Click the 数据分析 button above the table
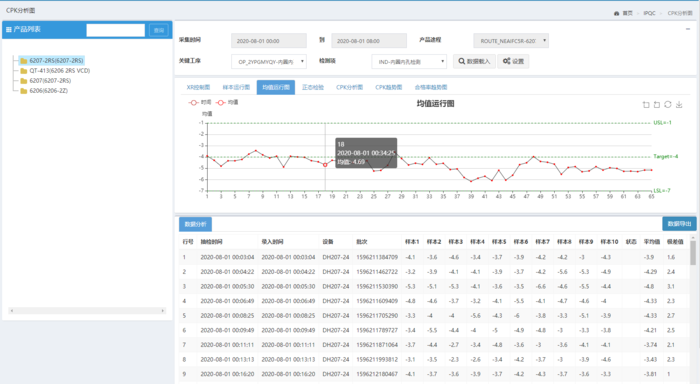 195,224
